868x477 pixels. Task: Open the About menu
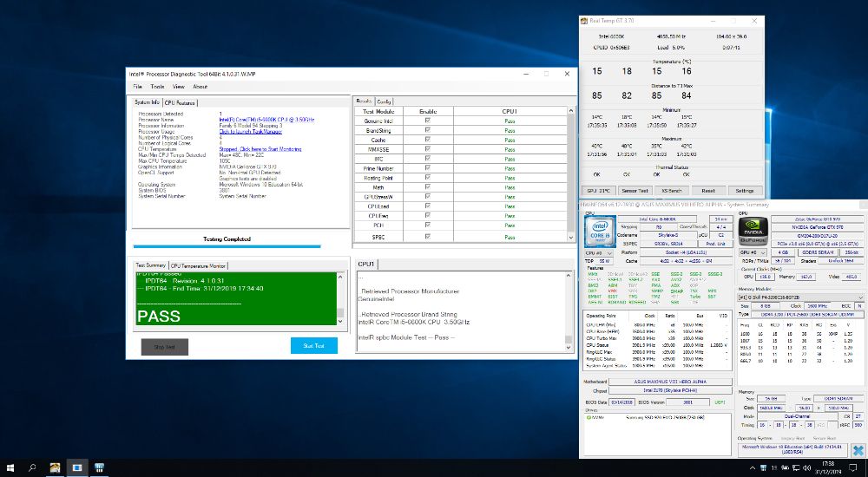pyautogui.click(x=200, y=87)
